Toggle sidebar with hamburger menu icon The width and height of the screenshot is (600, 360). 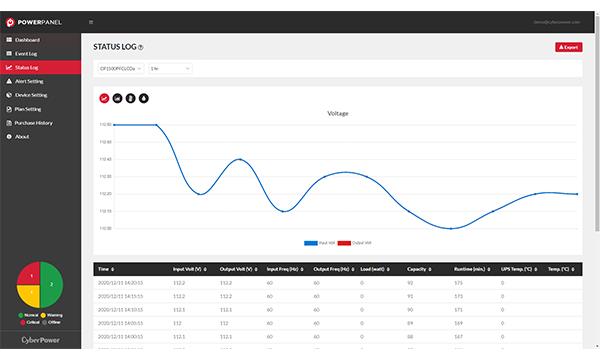tap(91, 22)
